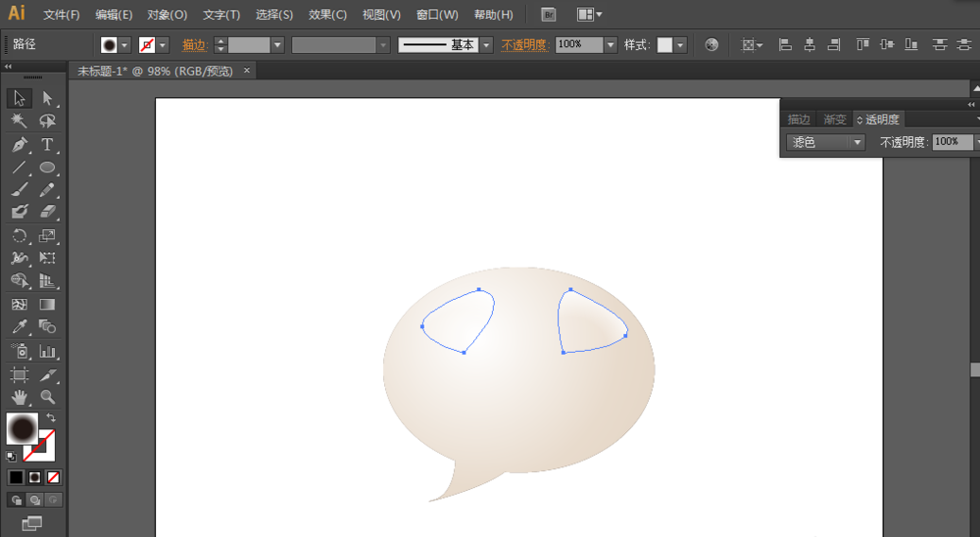Enable Draw Behind mode
Screen dimensions: 980x537
pos(34,500)
